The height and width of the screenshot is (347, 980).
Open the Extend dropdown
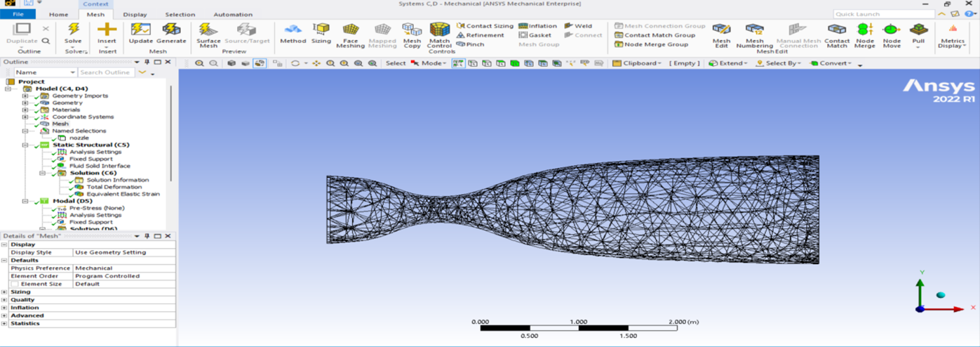point(728,63)
